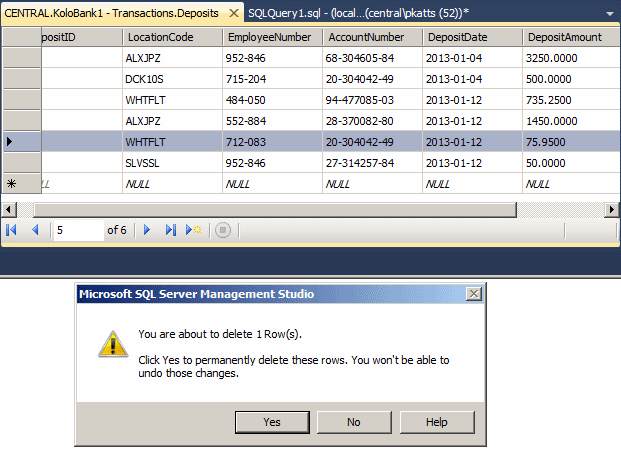Viewport: 621px width, 449px height.
Task: Cancel deletion with No button
Action: 354,422
